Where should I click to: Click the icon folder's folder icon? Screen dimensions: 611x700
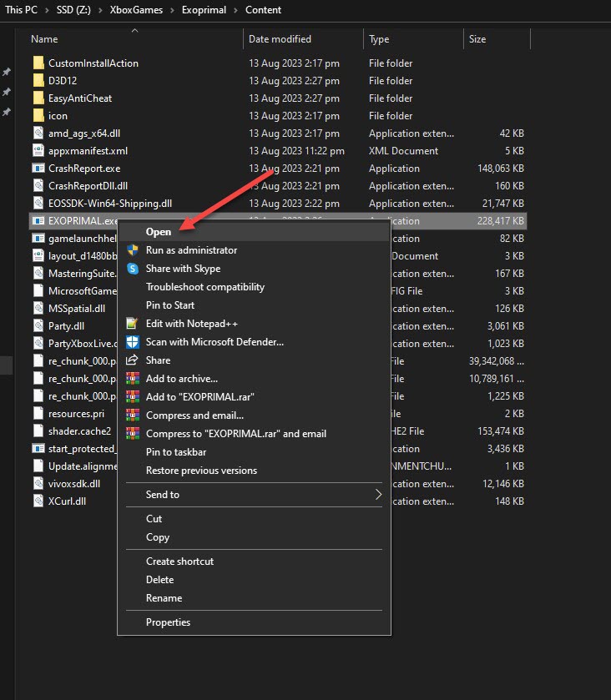click(39, 116)
